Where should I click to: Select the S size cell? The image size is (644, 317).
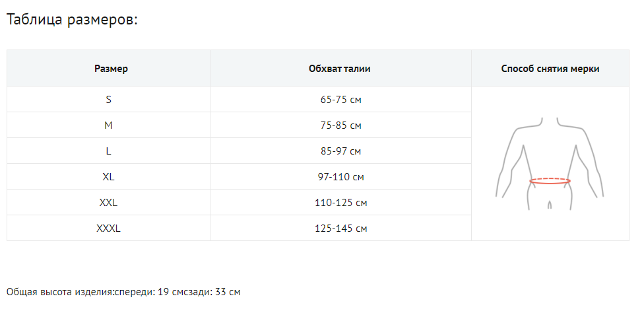[108, 100]
